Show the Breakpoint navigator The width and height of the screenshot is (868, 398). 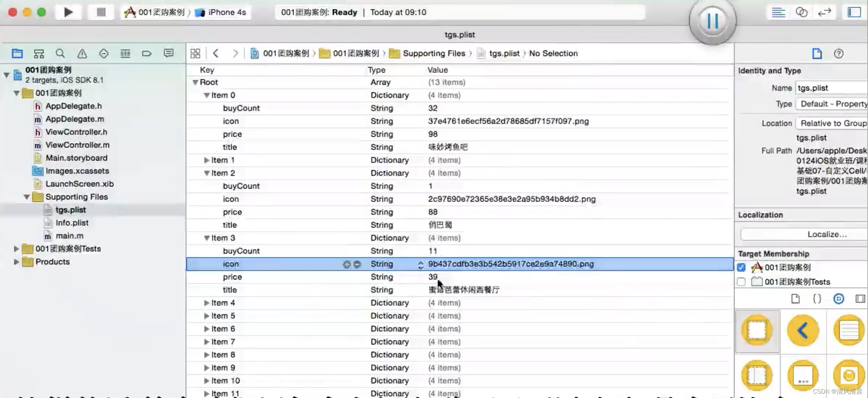(x=147, y=54)
